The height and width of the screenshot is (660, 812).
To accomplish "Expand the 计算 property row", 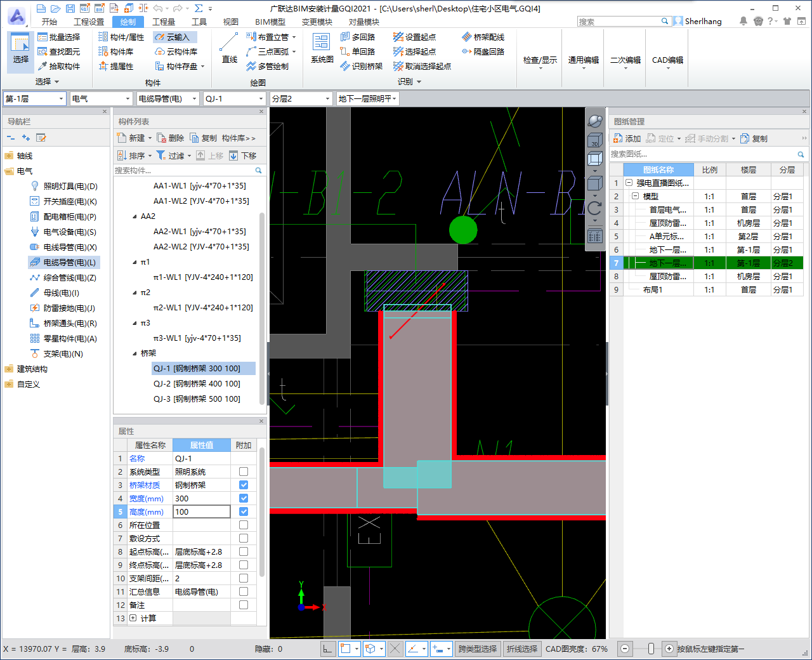I will 133,618.
